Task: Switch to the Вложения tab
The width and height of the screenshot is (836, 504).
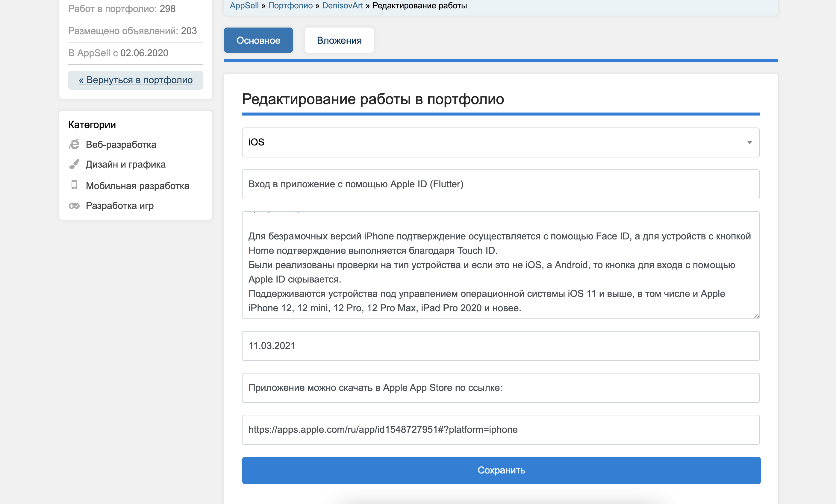Action: coord(339,40)
